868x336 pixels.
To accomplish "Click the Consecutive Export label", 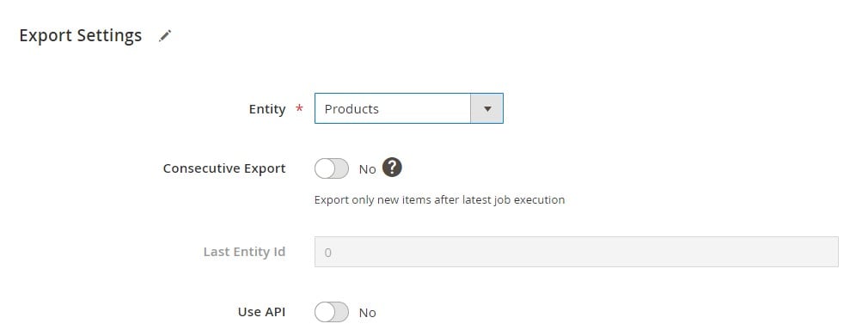I will 224,168.
